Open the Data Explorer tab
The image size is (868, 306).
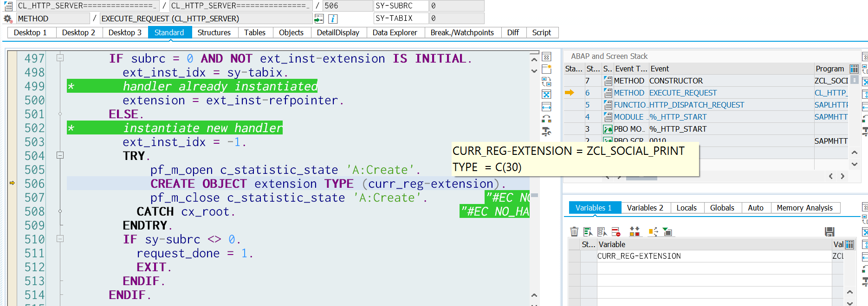click(395, 32)
